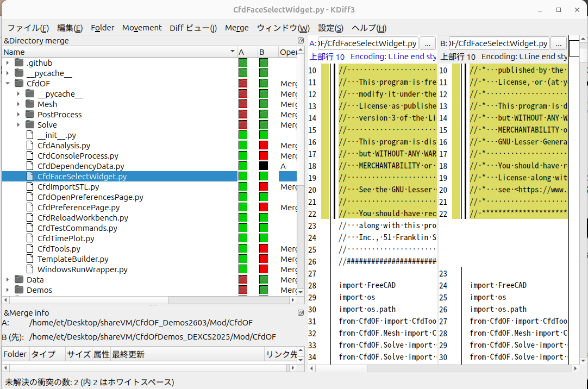The image size is (588, 389).
Task: Click the browse button for file B
Action: point(558,43)
